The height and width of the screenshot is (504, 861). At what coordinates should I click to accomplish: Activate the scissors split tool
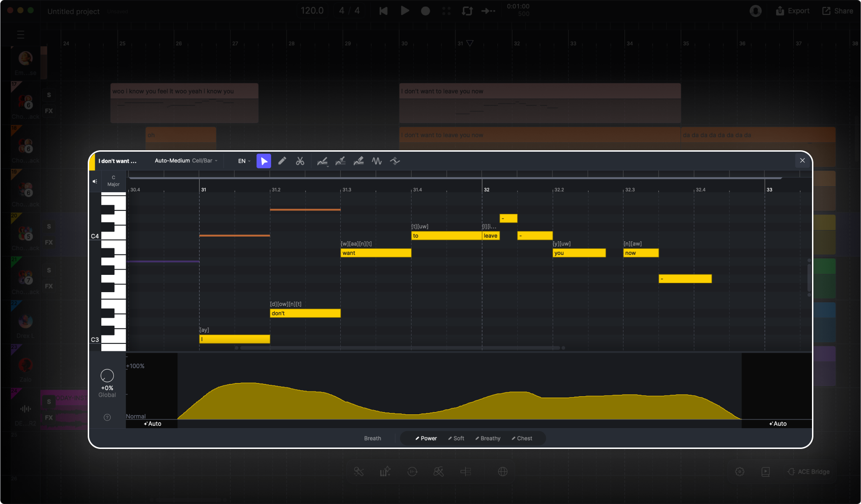click(300, 161)
